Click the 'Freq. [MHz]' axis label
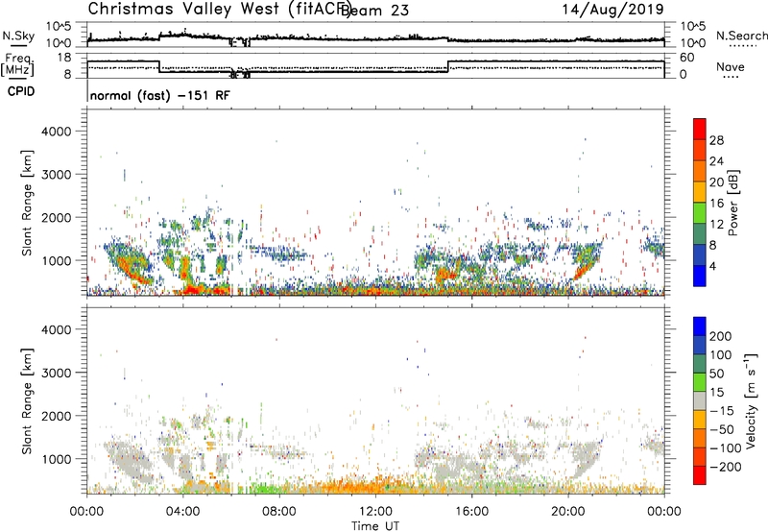 coord(18,63)
